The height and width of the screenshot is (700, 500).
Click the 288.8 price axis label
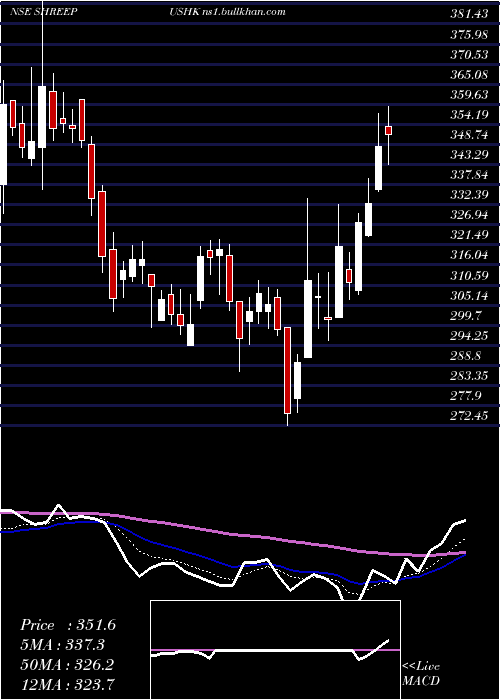tap(467, 356)
